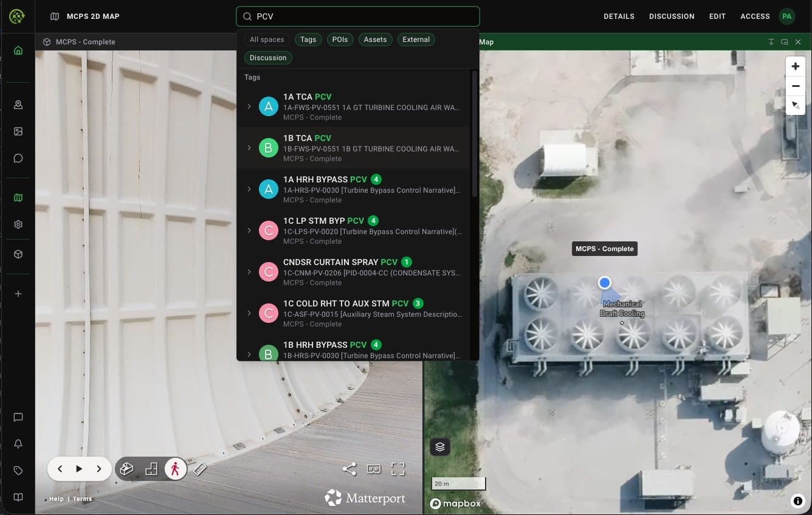The width and height of the screenshot is (812, 515).
Task: Click the MCPS 2D MAP title
Action: pos(93,16)
